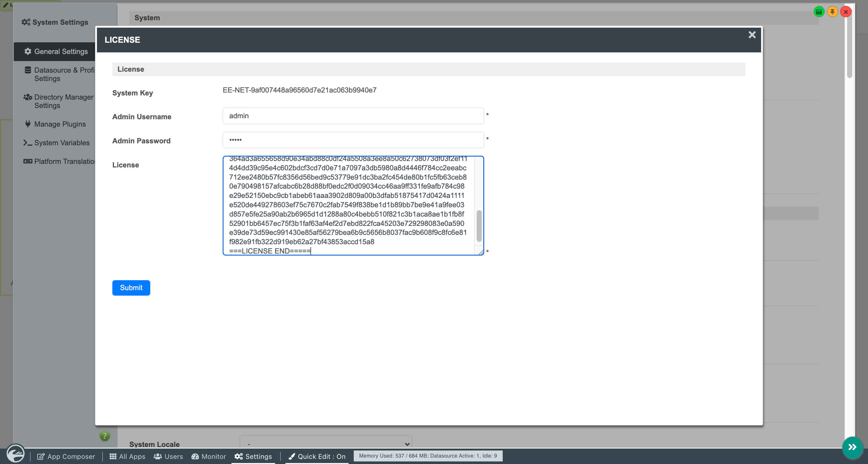Image resolution: width=868 pixels, height=464 pixels.
Task: Click the green help question mark icon
Action: click(105, 436)
